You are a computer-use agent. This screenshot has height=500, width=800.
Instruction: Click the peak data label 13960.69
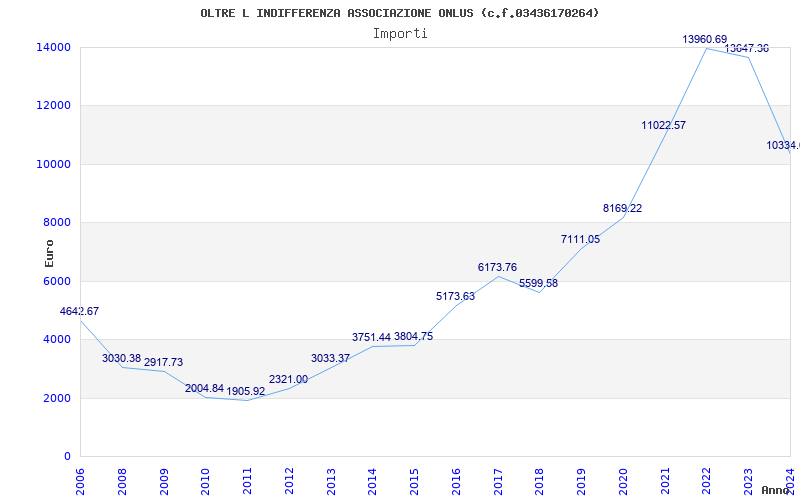(x=705, y=39)
